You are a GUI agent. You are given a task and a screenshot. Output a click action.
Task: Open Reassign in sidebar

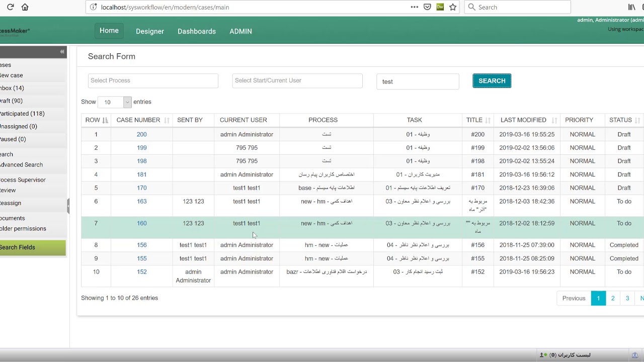point(11,203)
